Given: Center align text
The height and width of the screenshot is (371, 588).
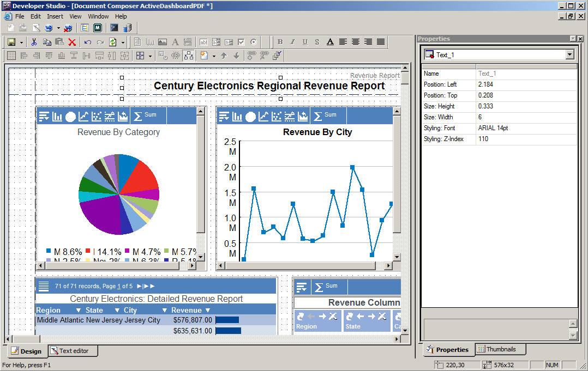Looking at the screenshot, I should pos(356,42).
